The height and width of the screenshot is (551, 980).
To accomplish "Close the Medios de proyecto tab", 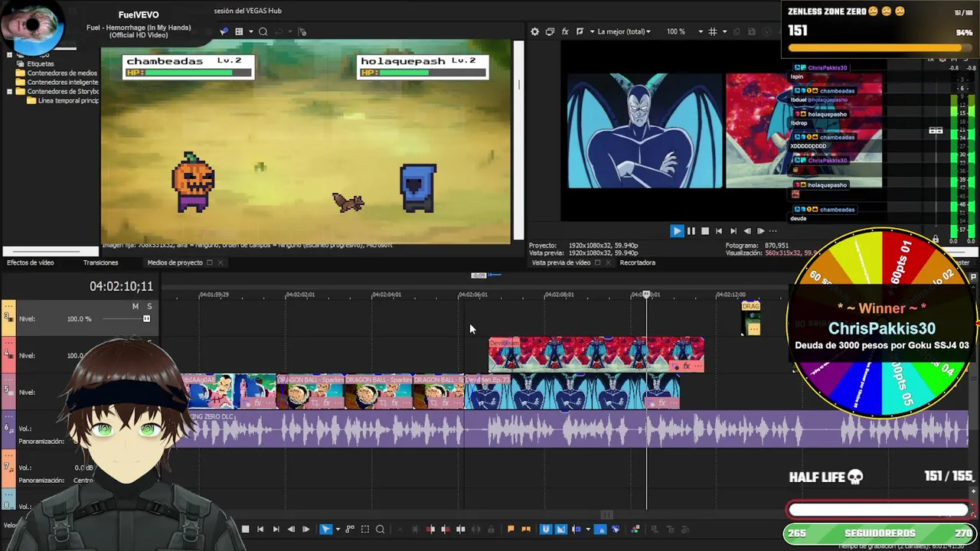I will [x=220, y=262].
